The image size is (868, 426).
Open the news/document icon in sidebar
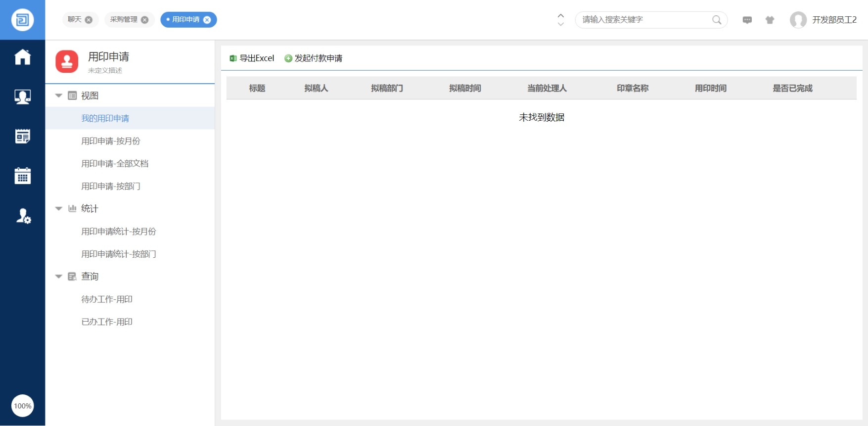23,136
